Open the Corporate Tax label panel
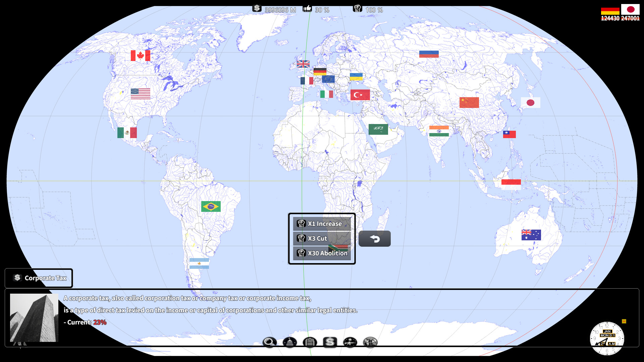 click(x=39, y=278)
